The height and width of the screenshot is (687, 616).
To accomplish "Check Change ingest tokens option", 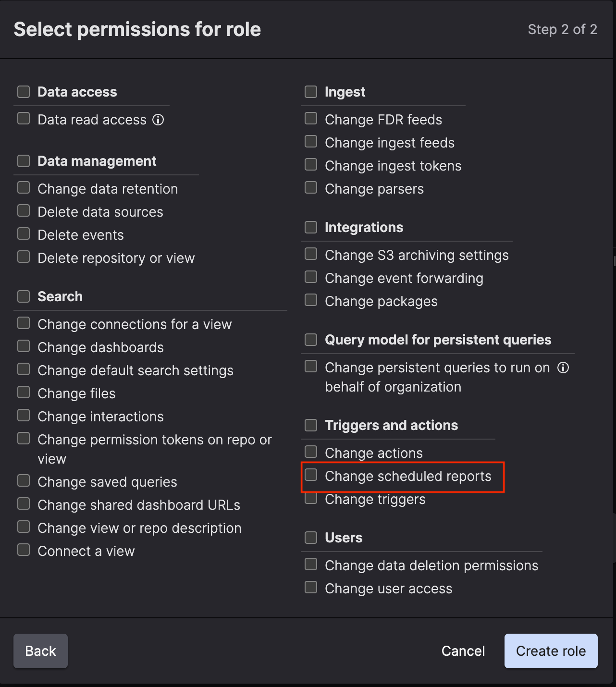I will click(x=311, y=165).
